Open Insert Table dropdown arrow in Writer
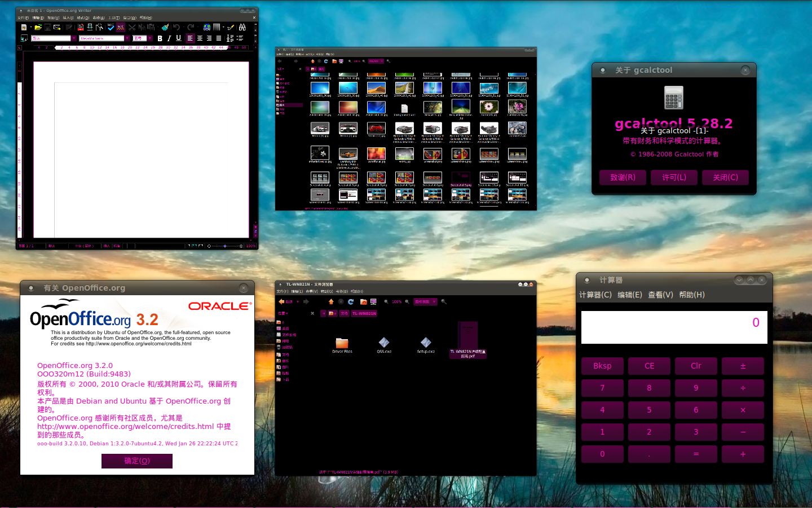Image resolution: width=812 pixels, height=508 pixels. pos(223,27)
